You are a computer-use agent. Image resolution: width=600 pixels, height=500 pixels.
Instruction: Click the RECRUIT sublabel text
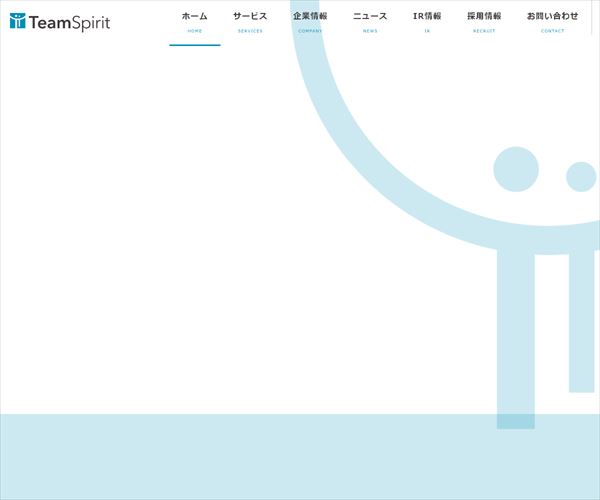484,31
